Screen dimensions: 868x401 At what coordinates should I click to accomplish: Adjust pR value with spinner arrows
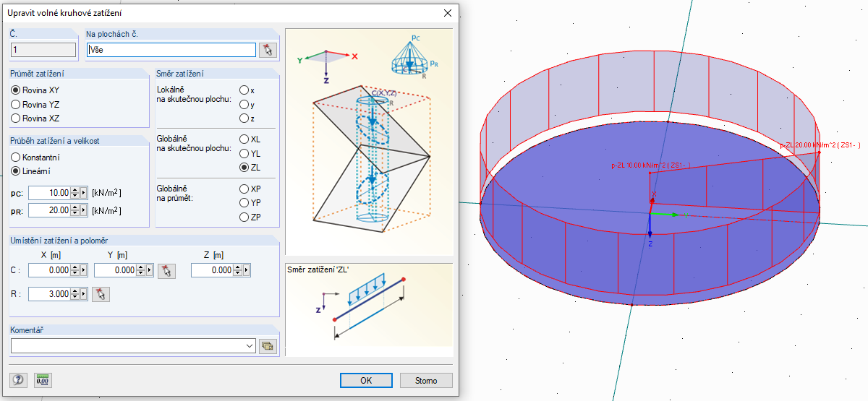coord(75,210)
